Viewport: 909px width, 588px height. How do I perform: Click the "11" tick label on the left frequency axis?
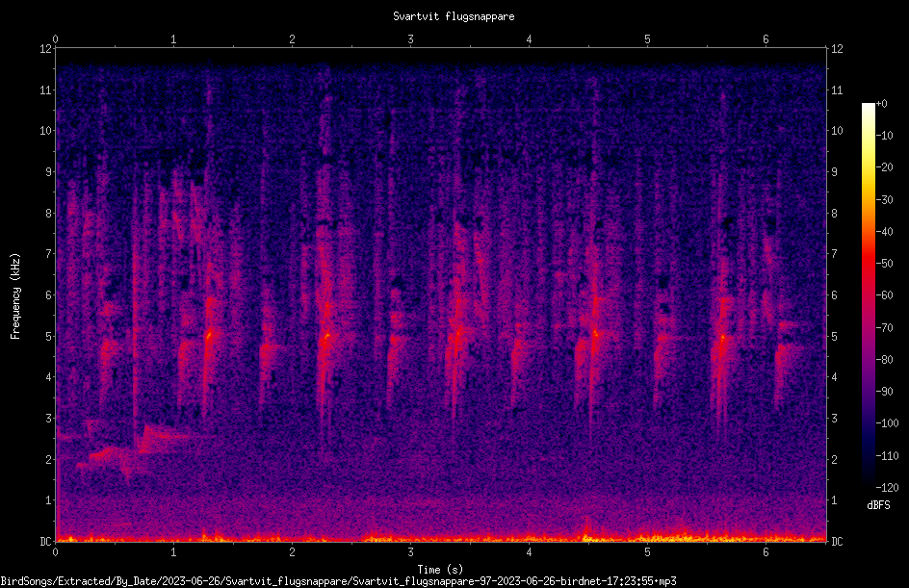(45, 89)
